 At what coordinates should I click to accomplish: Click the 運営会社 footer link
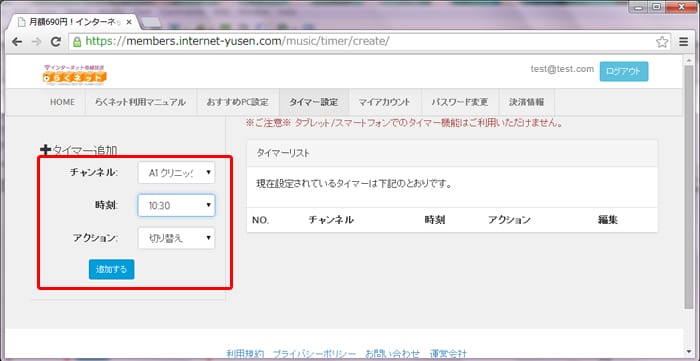click(x=448, y=354)
